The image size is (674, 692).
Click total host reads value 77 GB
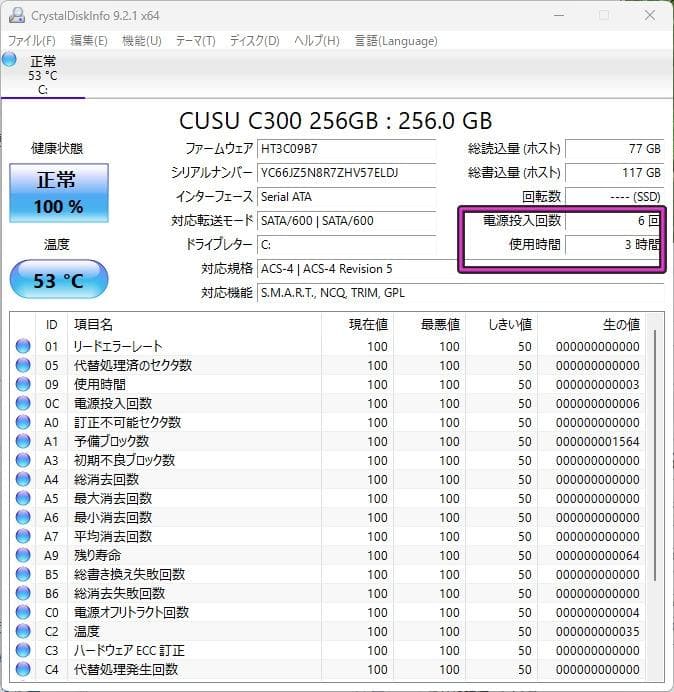[614, 149]
